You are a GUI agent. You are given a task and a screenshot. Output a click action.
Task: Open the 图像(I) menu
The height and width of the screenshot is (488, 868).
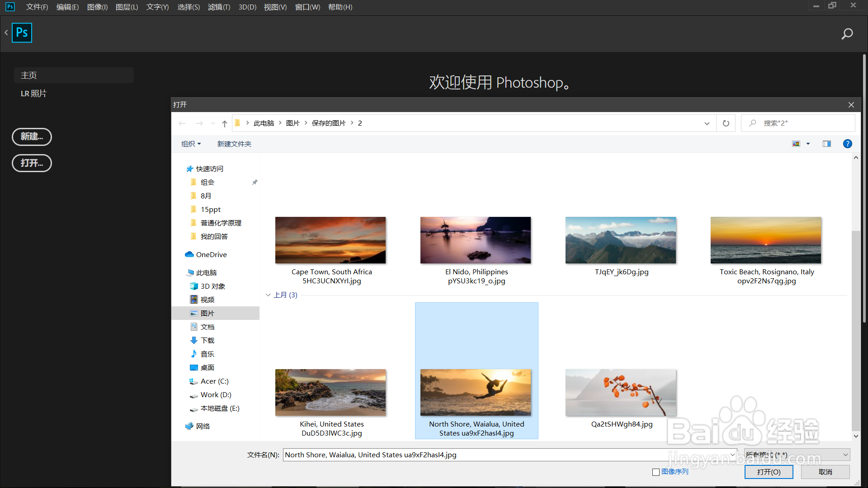pos(97,7)
